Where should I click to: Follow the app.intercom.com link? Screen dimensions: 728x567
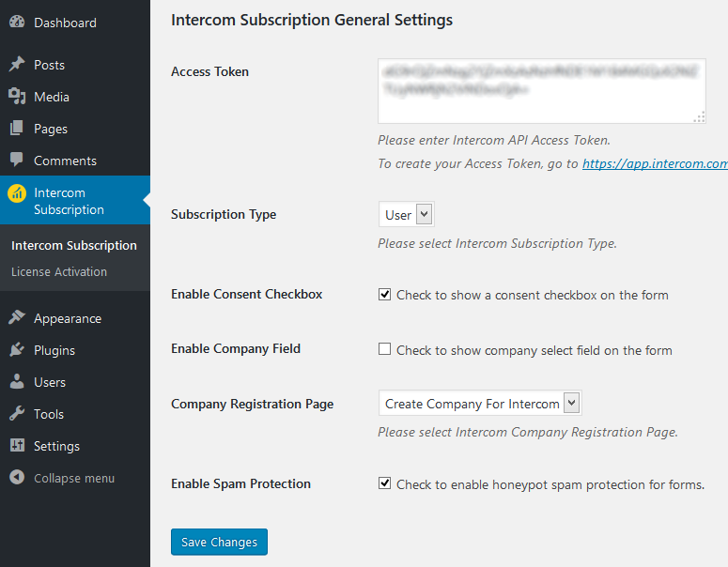pos(655,163)
